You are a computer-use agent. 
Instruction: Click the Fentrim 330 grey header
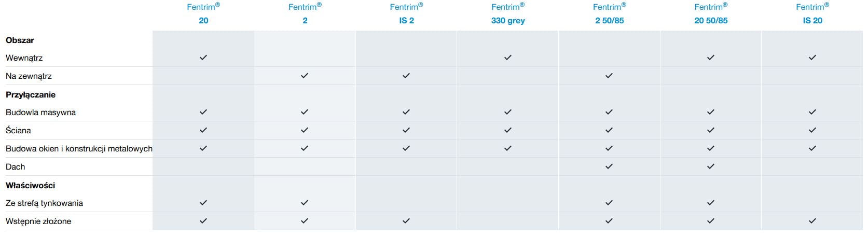[508, 14]
